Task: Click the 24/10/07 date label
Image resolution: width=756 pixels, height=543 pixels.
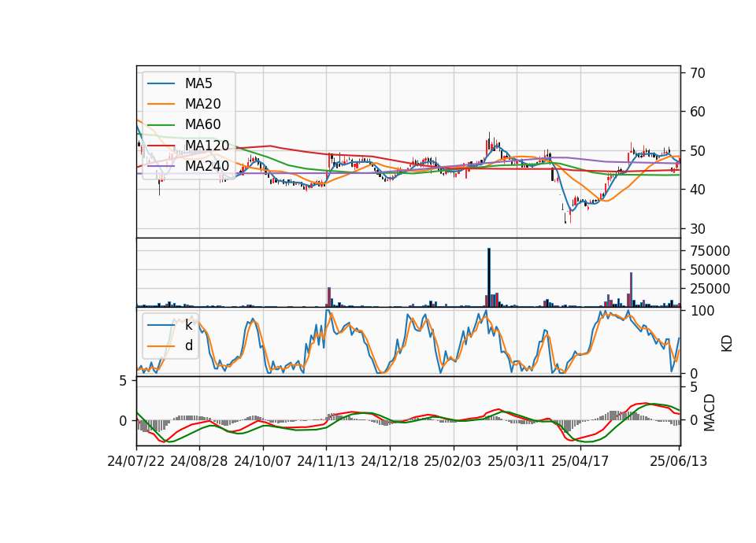Action: 263,461
